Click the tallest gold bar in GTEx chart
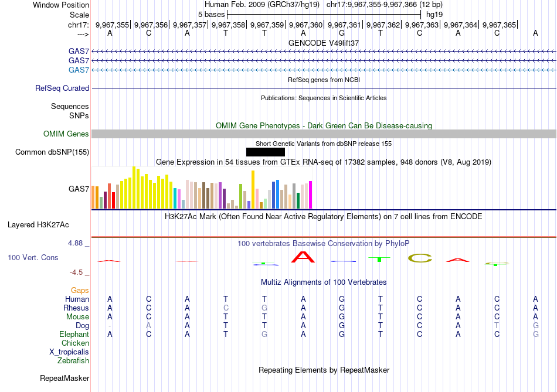 pyautogui.click(x=253, y=190)
